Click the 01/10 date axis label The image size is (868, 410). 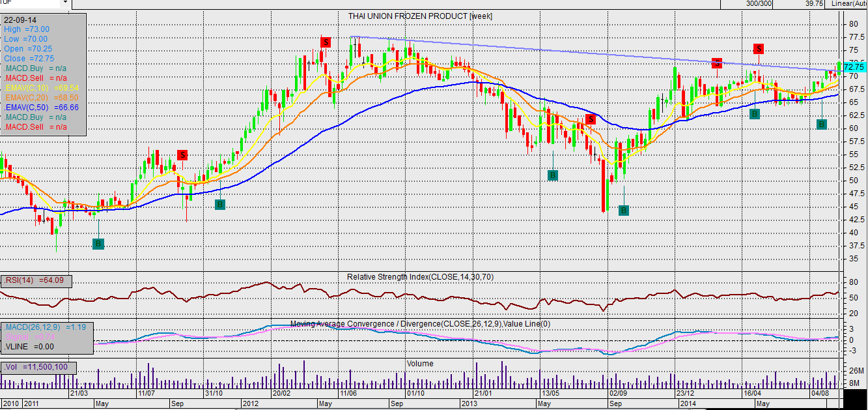click(x=415, y=394)
